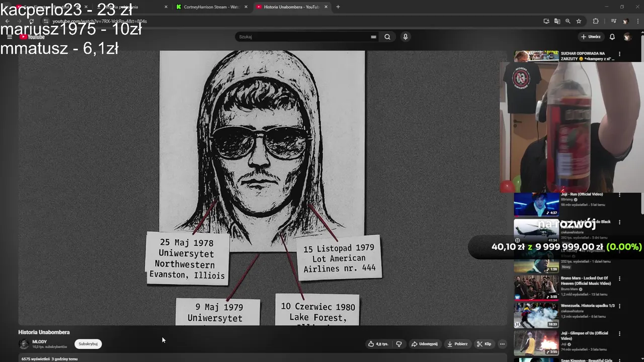Open options for the Bruno Mars suggestion

[619, 279]
